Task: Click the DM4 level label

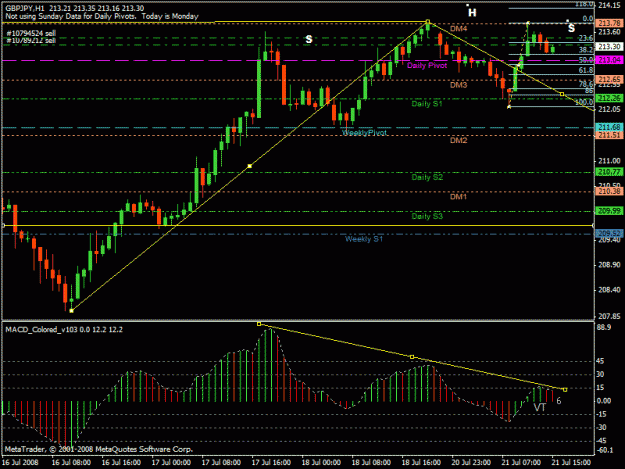Action: click(x=458, y=29)
